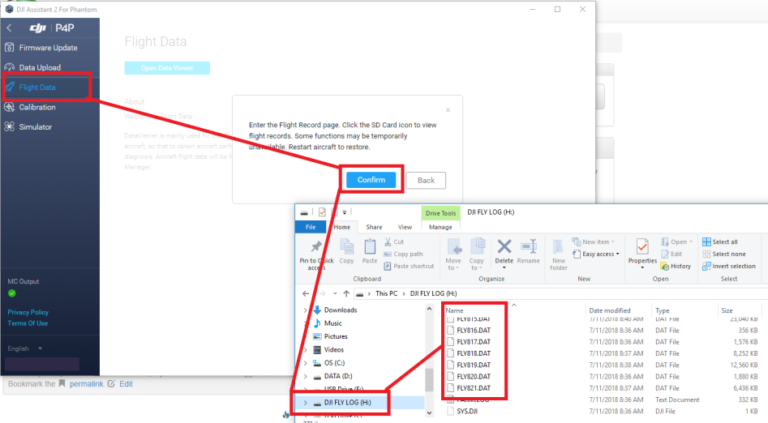Open Manage ribbon tab

tap(440, 227)
